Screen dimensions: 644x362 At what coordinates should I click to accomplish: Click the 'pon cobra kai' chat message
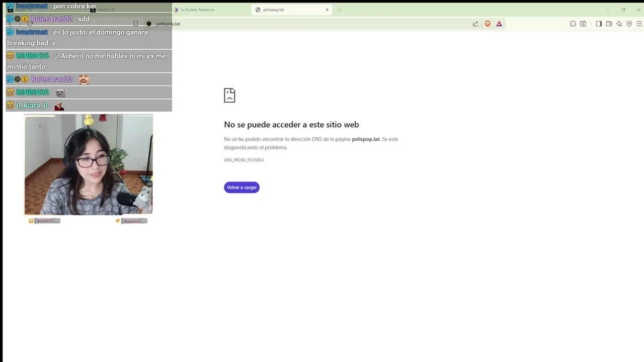[89, 6]
